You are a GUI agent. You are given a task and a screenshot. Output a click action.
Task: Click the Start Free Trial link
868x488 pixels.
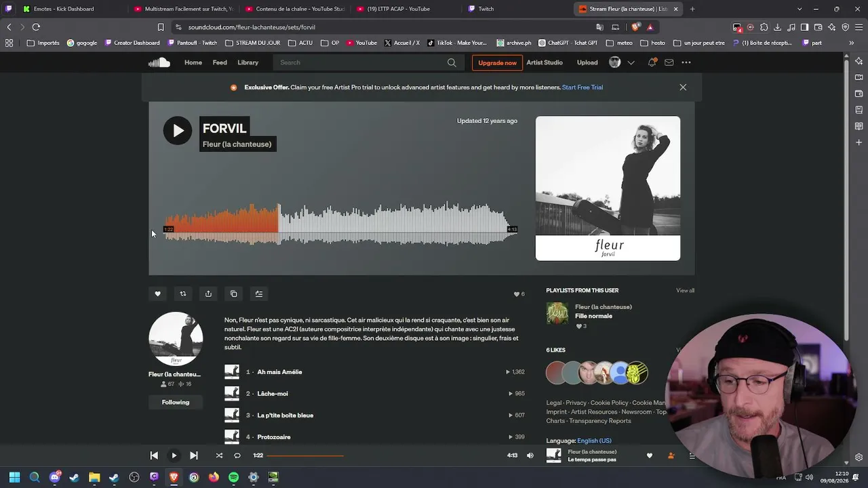pos(583,87)
